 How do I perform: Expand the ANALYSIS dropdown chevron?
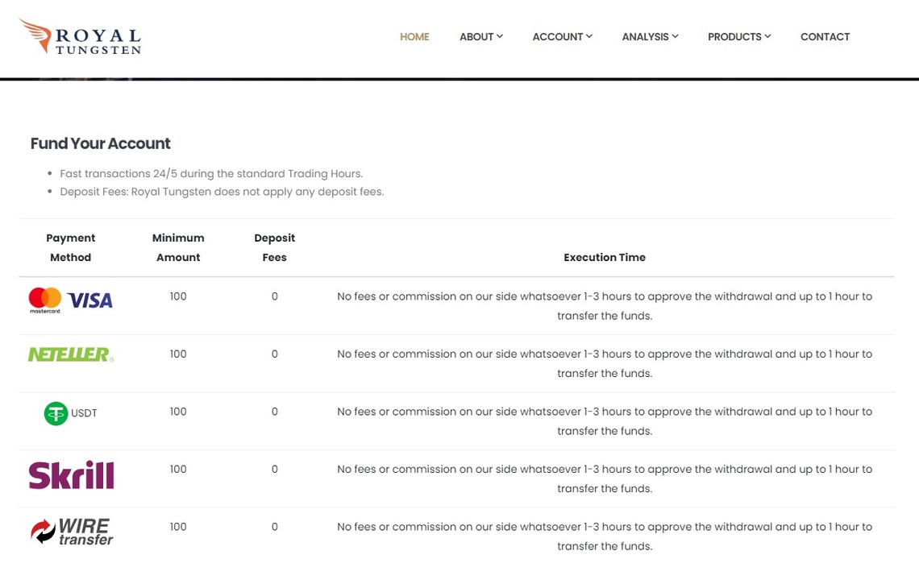676,36
